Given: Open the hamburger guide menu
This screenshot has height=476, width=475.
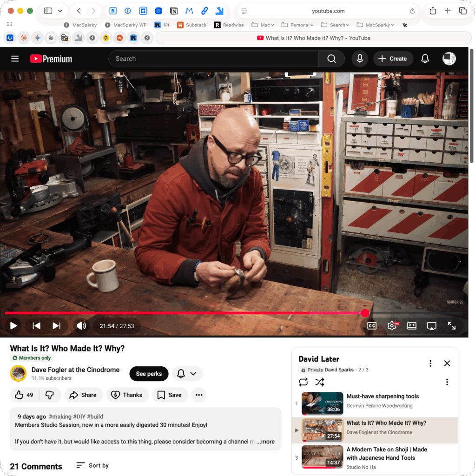Looking at the screenshot, I should coord(15,59).
